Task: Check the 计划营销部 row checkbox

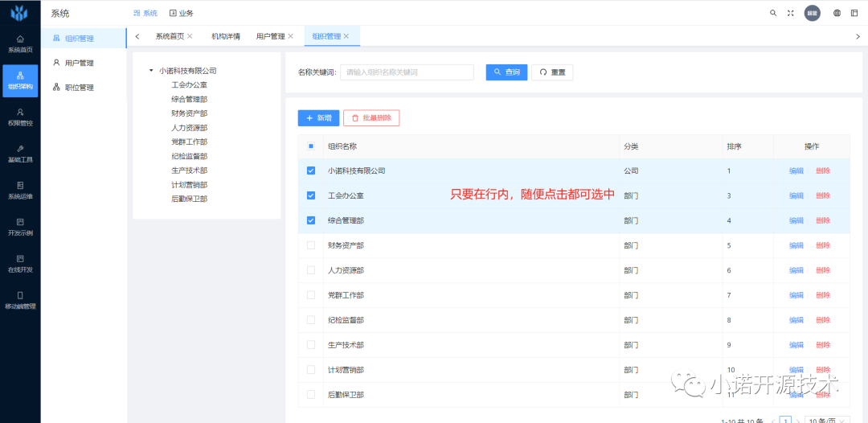Action: [x=311, y=370]
